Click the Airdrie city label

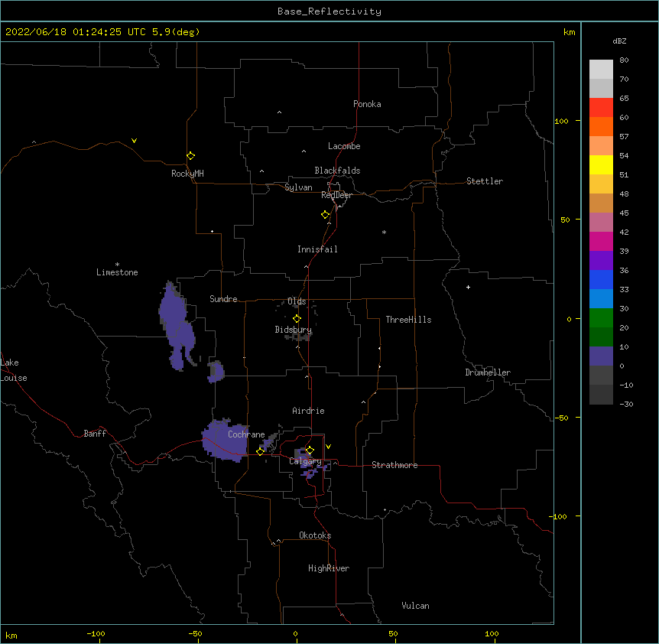click(x=309, y=411)
